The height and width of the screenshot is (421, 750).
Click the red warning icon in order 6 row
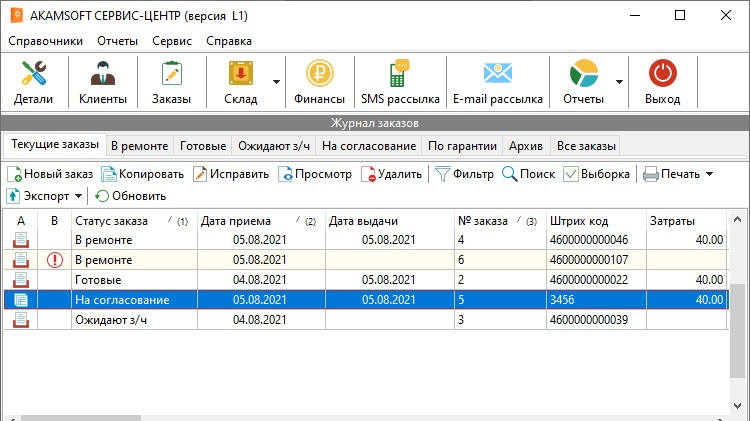click(x=55, y=260)
